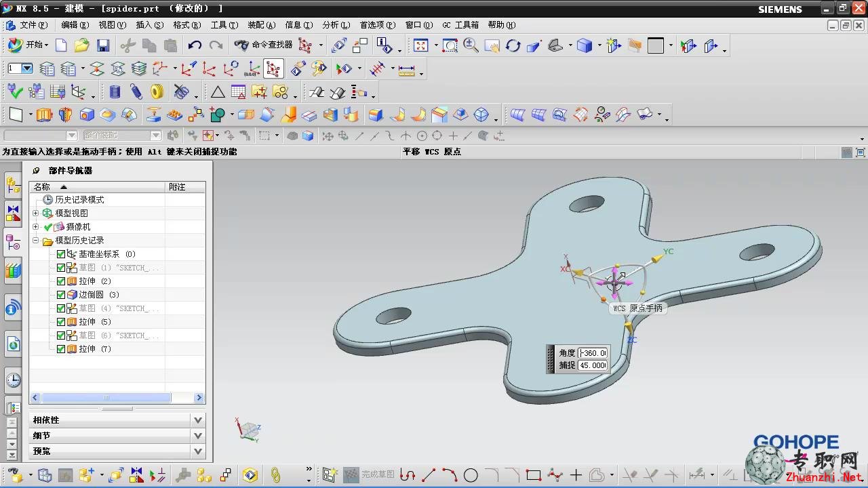Activate the Rotate view tool

[513, 45]
